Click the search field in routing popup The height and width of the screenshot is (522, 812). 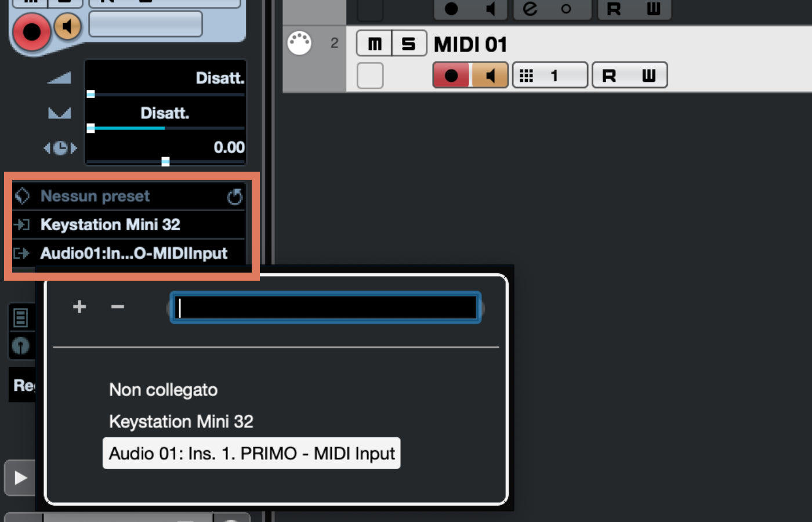[x=325, y=307]
